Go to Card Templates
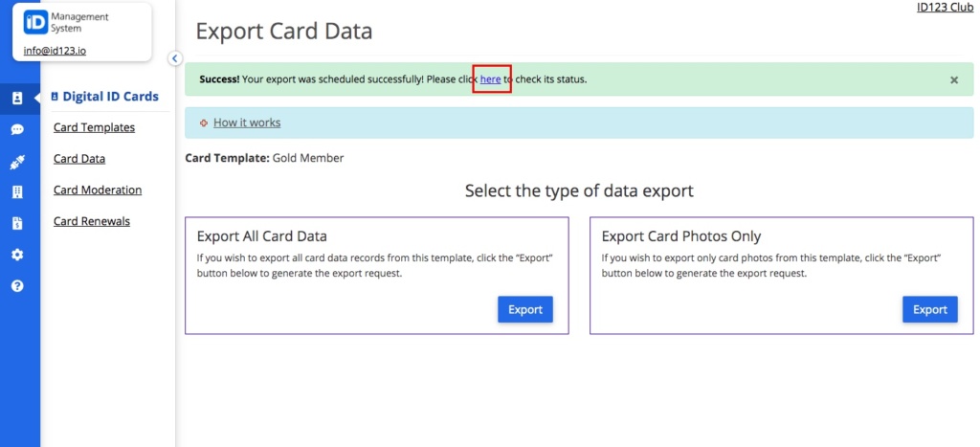Viewport: 980px width, 447px height. [94, 127]
